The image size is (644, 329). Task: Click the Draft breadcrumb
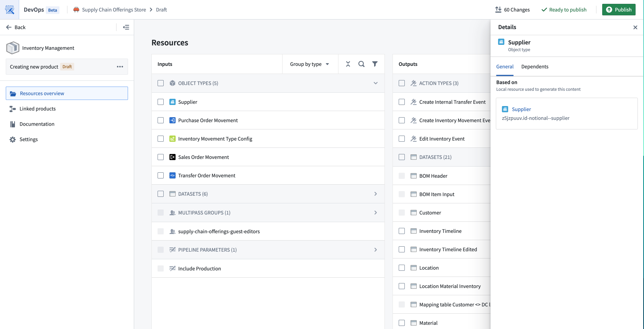pos(161,10)
